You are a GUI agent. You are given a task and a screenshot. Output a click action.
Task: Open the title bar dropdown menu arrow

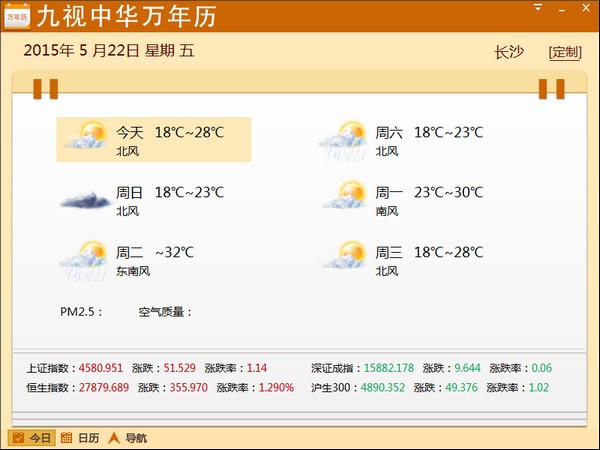pyautogui.click(x=538, y=7)
